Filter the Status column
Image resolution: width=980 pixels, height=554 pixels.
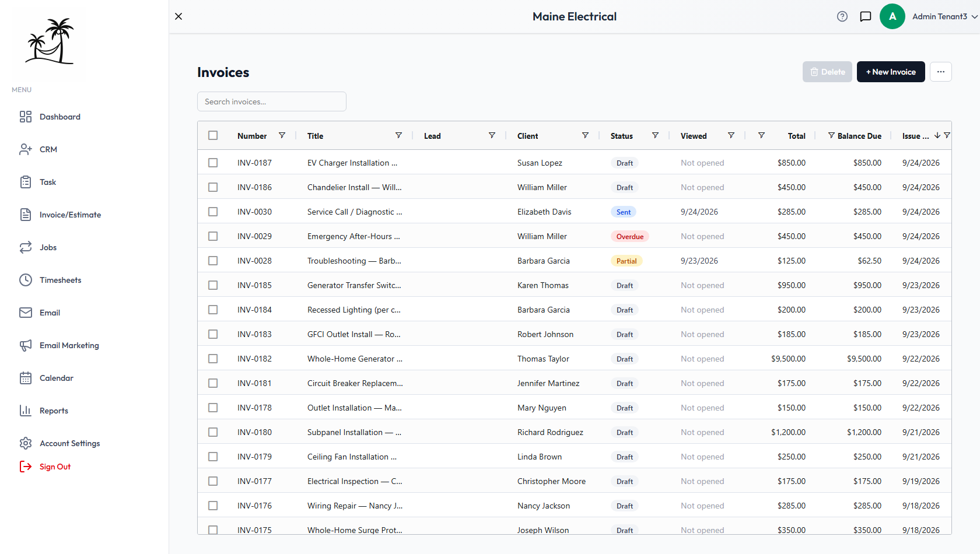pyautogui.click(x=655, y=135)
